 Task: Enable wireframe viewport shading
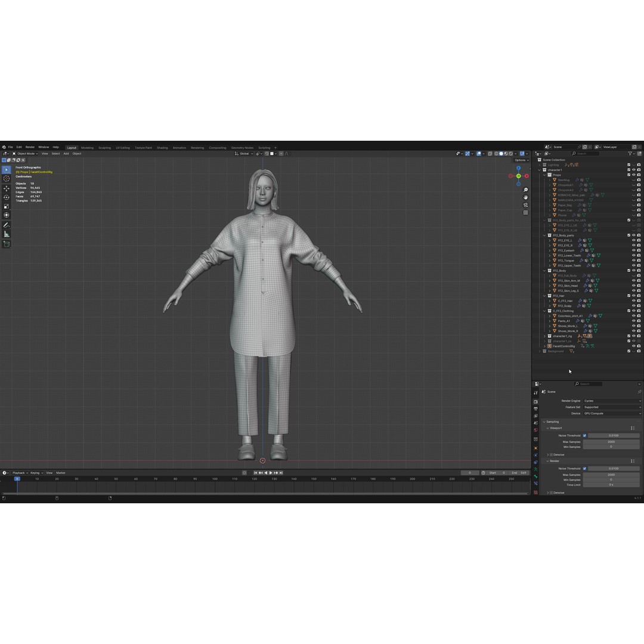click(x=496, y=154)
